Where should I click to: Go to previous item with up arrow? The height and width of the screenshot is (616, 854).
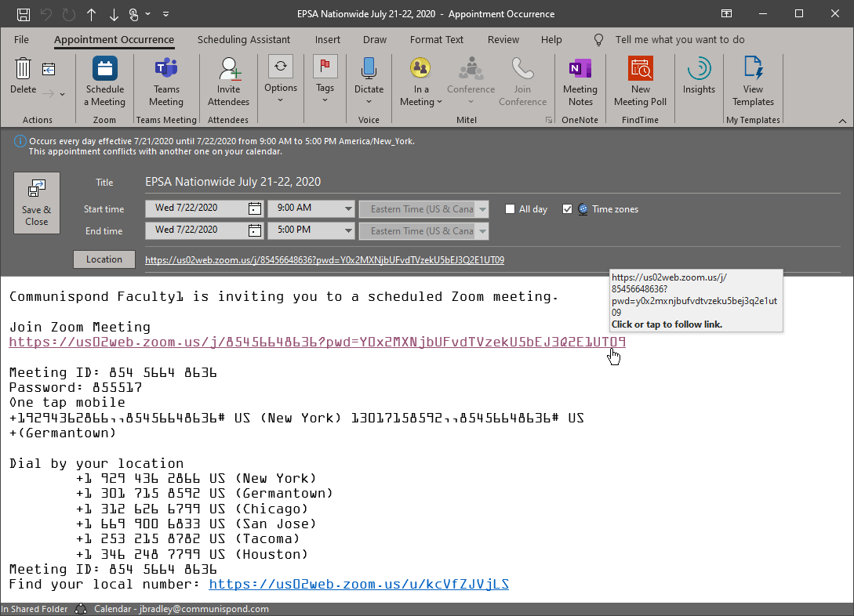pos(91,14)
